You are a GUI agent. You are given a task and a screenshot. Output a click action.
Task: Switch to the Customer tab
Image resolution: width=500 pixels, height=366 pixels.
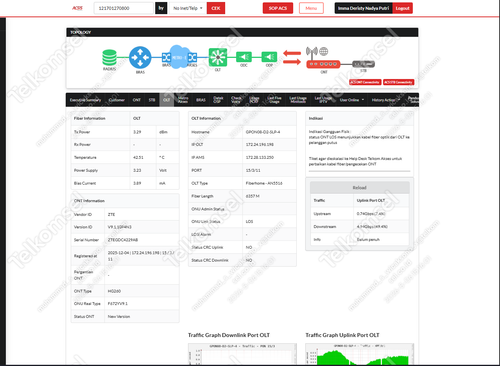pos(117,100)
